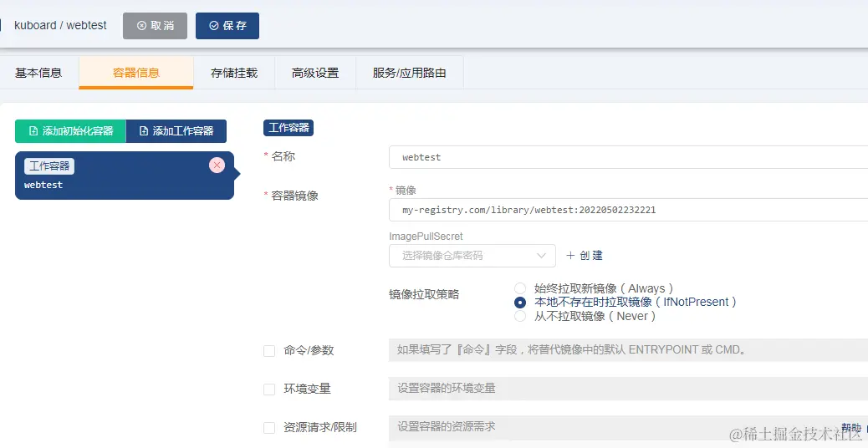Viewport: 868px width, 448px height.
Task: Open the ImagePullSecret dropdown
Action: click(x=472, y=256)
